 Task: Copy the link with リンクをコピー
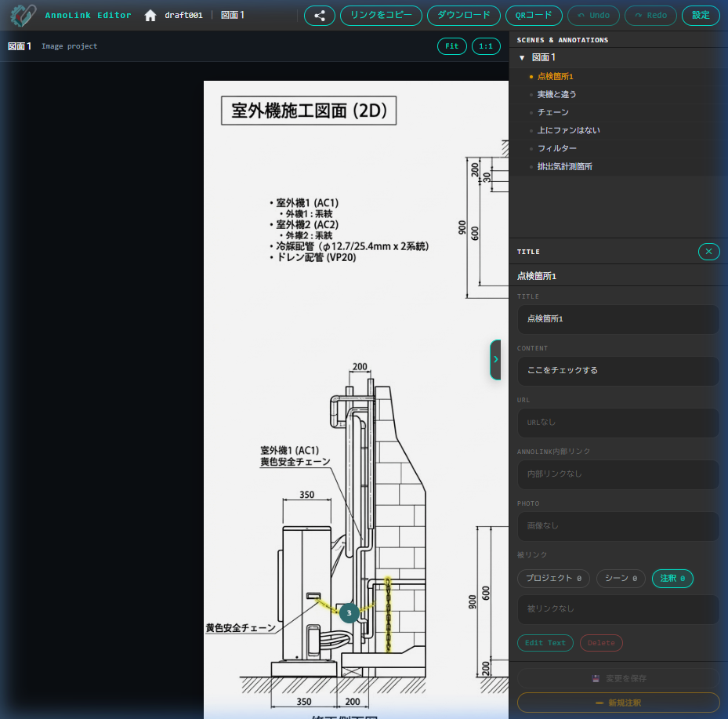pyautogui.click(x=381, y=16)
